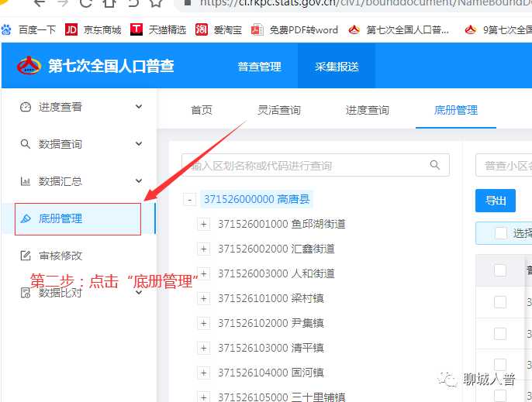Click the 进度查看 gauge icon
The image size is (532, 402).
[x=26, y=107]
